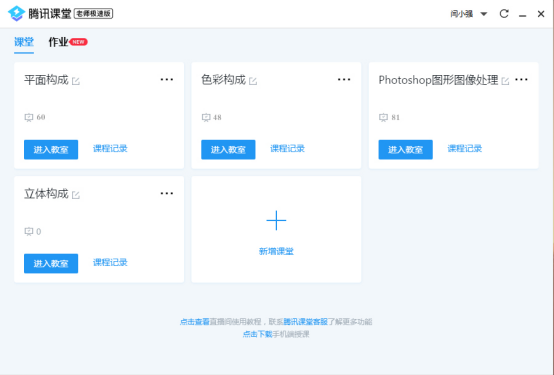Click the edit icon next to 色彩构成
This screenshot has height=375, width=554.
(x=253, y=81)
